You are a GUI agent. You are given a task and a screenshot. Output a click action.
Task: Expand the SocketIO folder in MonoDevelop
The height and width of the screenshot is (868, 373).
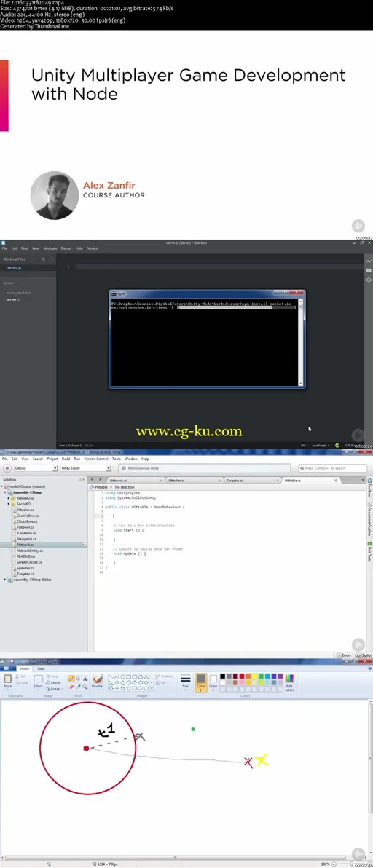(9, 504)
